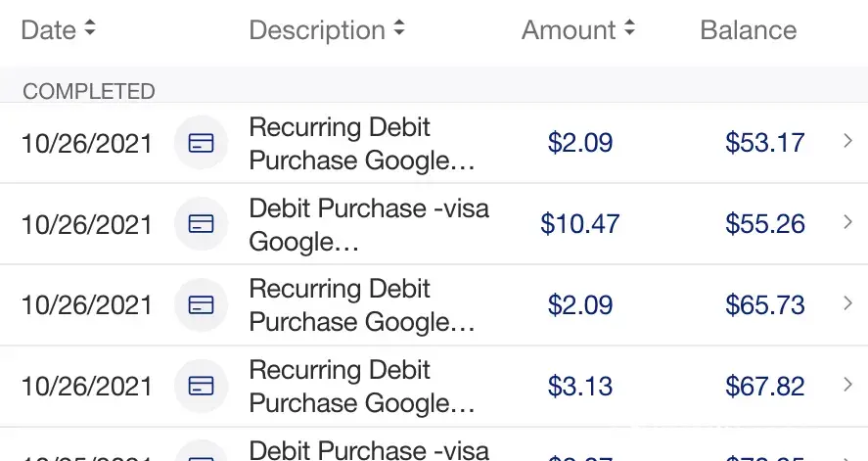Click card icon on $3.13 transaction row
This screenshot has width=868, height=461.
point(201,386)
